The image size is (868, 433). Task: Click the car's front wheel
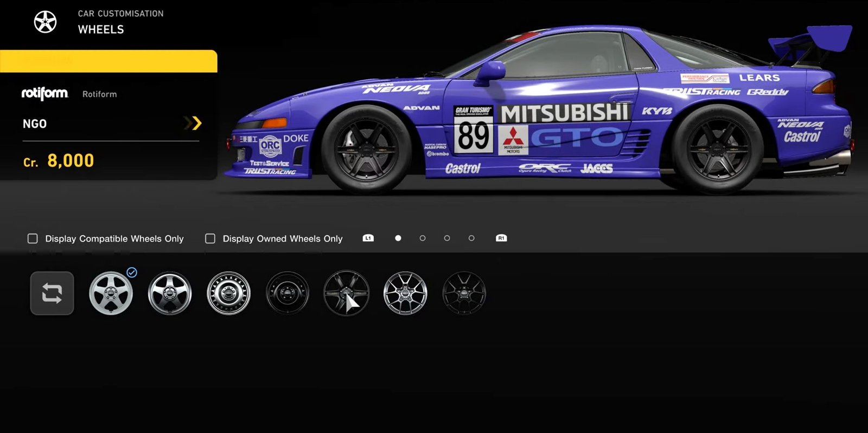(x=366, y=148)
